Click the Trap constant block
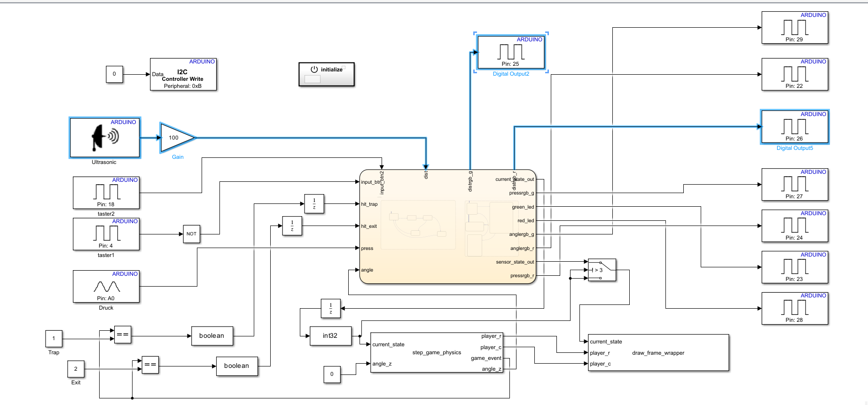 pyautogui.click(x=54, y=338)
